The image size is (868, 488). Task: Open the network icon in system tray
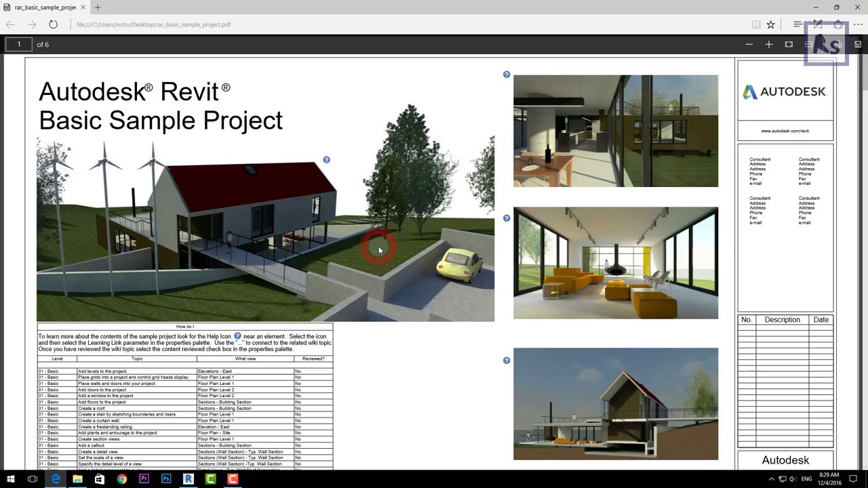click(783, 479)
